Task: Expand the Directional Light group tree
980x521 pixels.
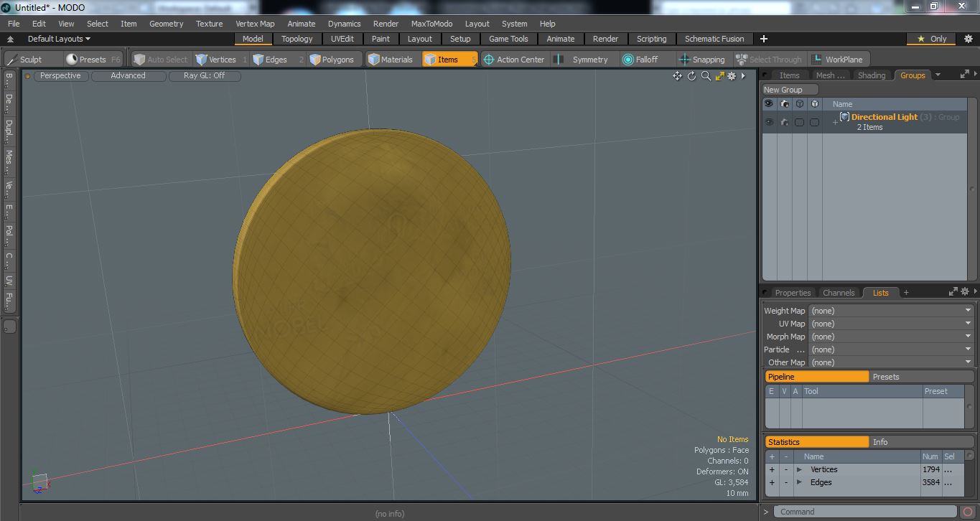Action: [x=835, y=123]
